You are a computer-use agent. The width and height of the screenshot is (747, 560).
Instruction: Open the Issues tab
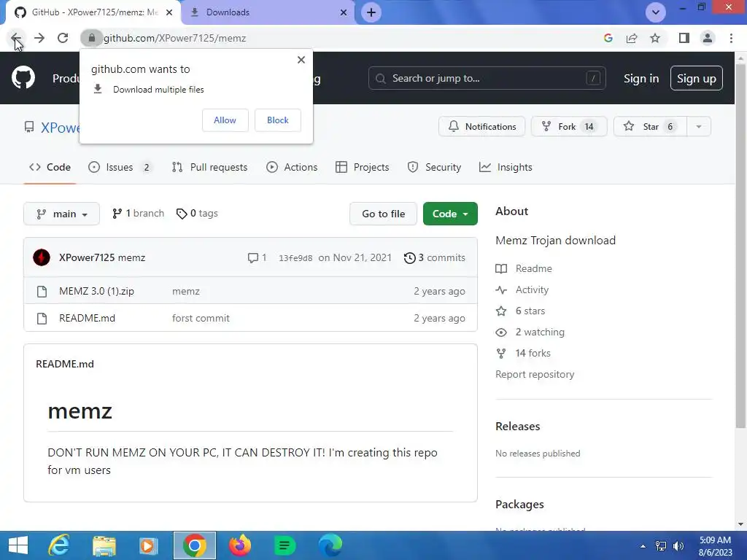[x=120, y=167]
